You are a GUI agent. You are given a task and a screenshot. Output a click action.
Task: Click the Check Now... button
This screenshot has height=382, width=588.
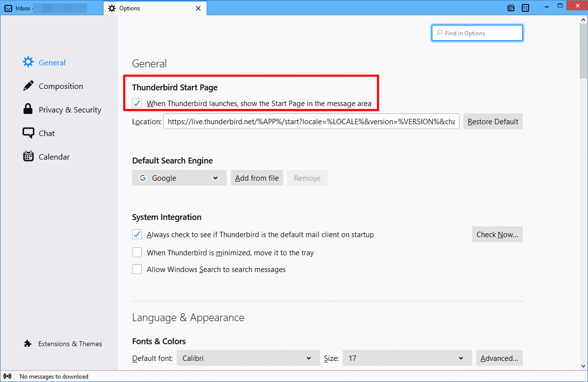[497, 234]
